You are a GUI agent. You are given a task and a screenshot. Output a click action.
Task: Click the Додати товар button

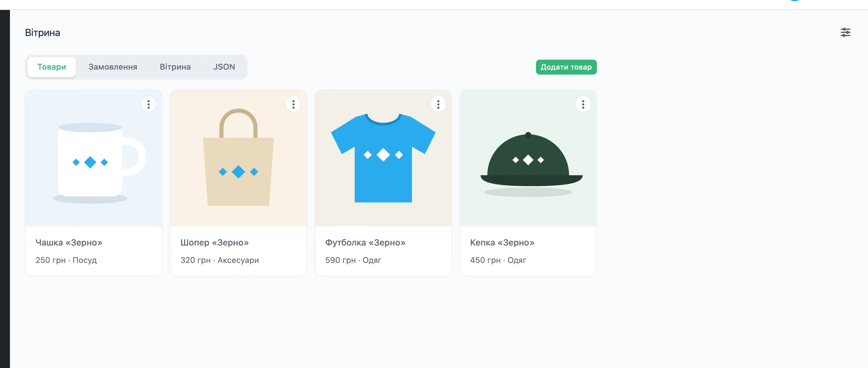(566, 67)
